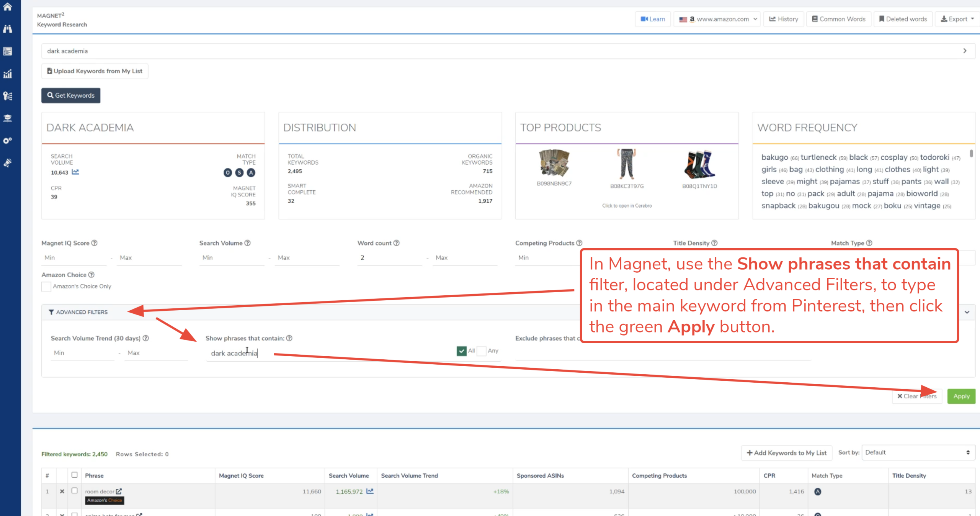Remove room decor row with X icon
The height and width of the screenshot is (516, 980).
[x=62, y=491]
